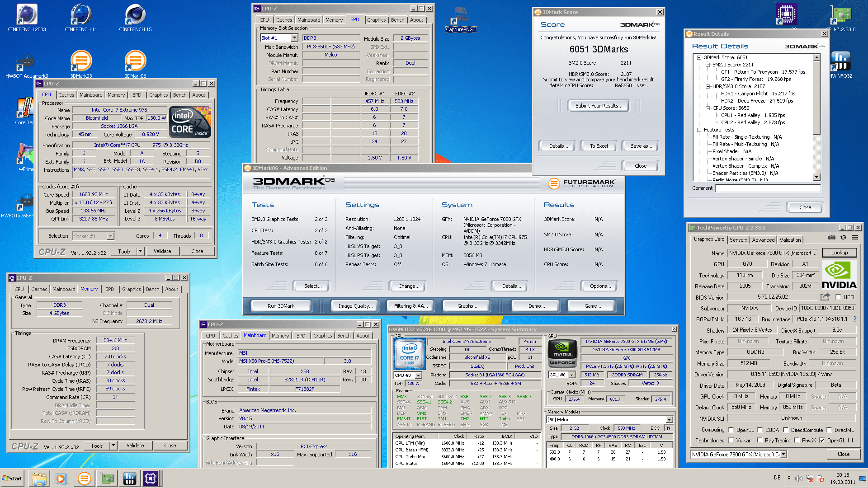Launch the 3DMark03 desktop icon
Screen dimensions: 868x488
(81, 64)
